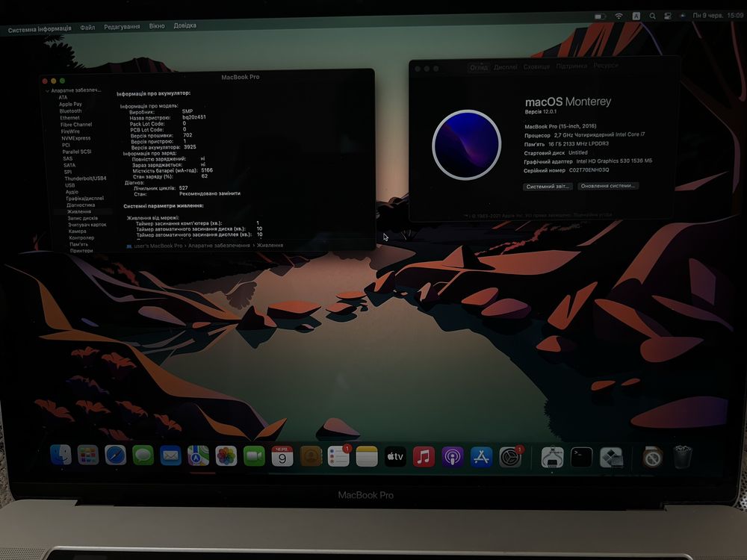This screenshot has width=747, height=560.
Task: Select FireWire in sidebar
Action: pyautogui.click(x=70, y=131)
